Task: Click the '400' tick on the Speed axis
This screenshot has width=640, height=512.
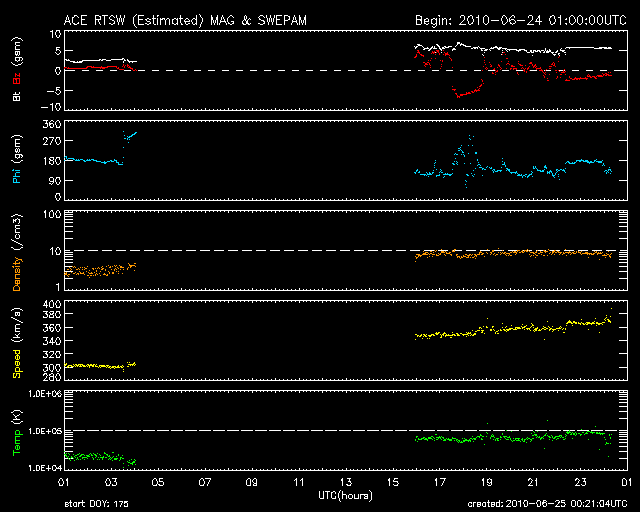Action: tap(52, 304)
